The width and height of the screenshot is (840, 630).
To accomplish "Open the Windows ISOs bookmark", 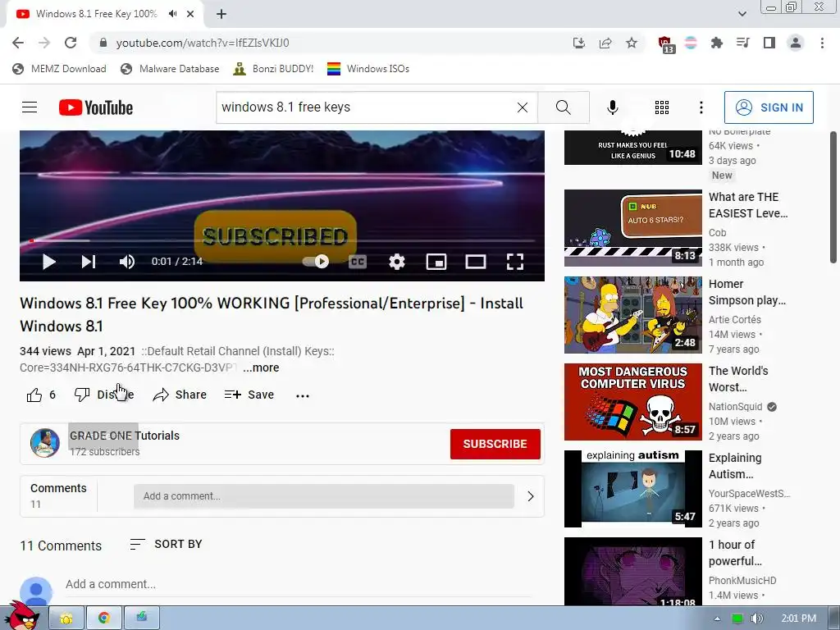I will click(x=368, y=69).
